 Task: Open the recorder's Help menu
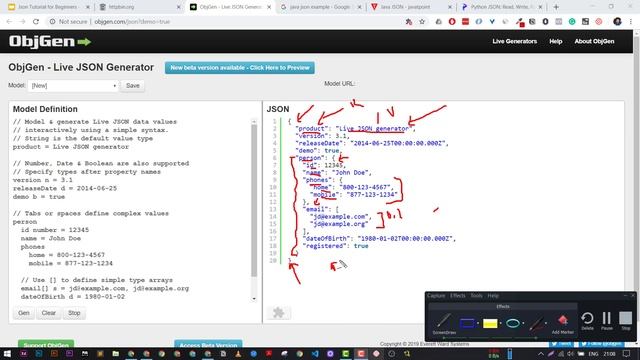tap(493, 296)
